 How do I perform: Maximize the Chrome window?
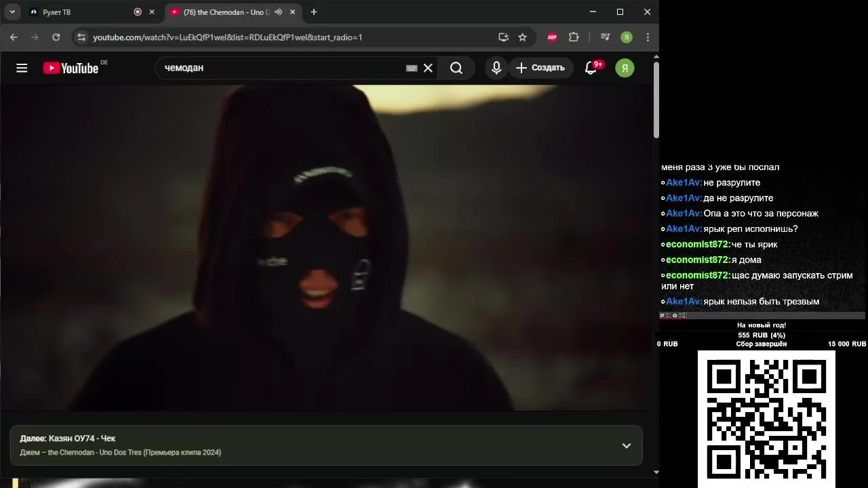(x=620, y=12)
